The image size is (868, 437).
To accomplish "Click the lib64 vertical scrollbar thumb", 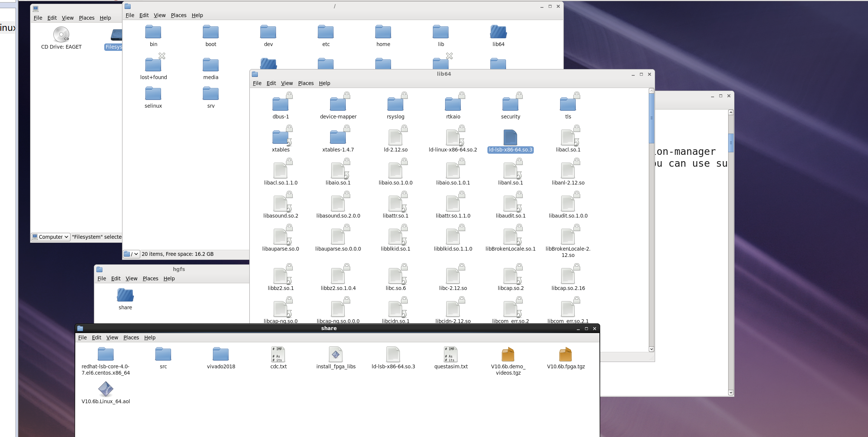I will (651, 118).
